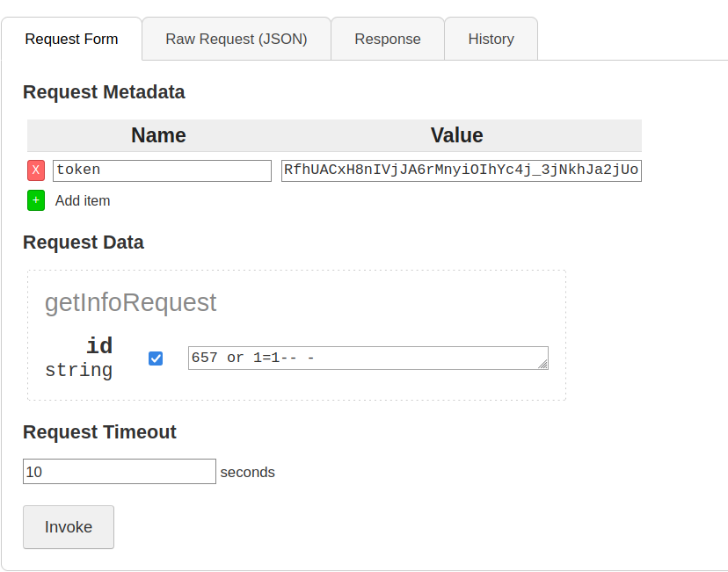
Task: Click the seconds label beside timeout
Action: coord(247,472)
